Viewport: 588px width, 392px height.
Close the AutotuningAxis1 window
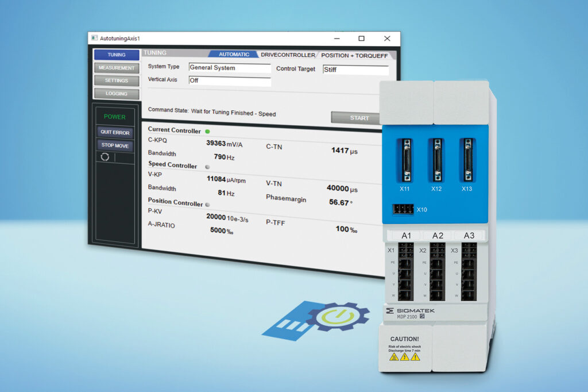[x=387, y=39]
